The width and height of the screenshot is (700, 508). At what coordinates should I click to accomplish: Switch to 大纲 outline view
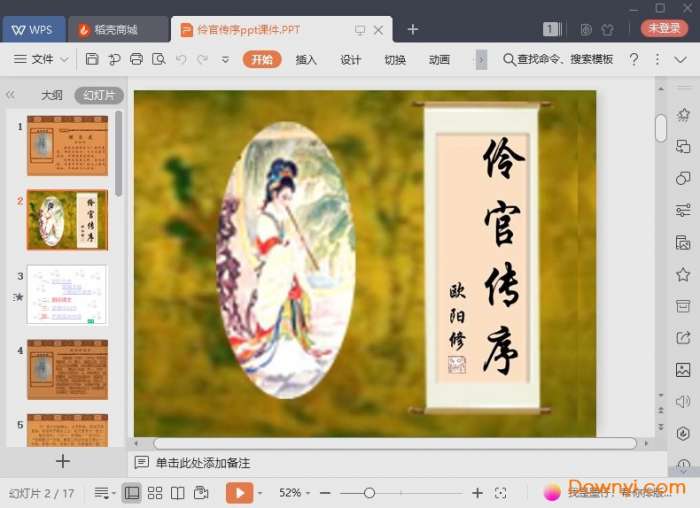tap(52, 95)
